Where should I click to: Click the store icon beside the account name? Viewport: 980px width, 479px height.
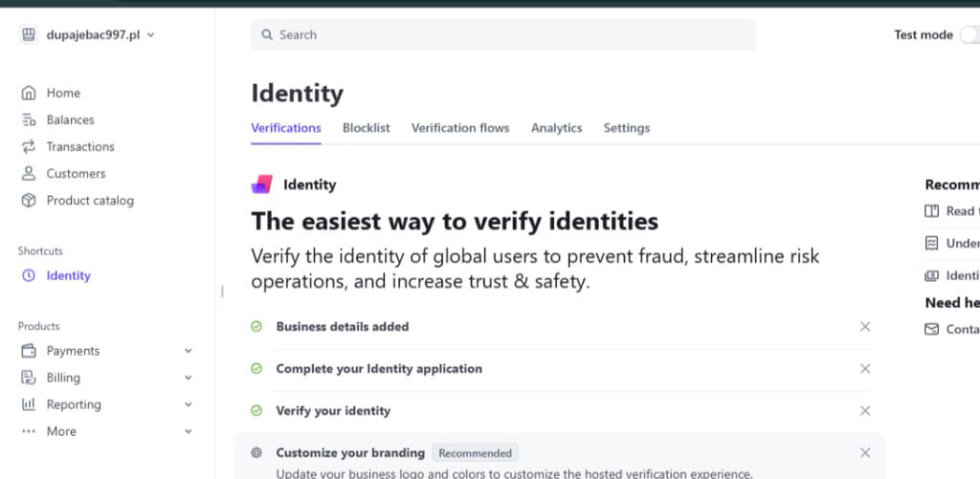tap(28, 35)
